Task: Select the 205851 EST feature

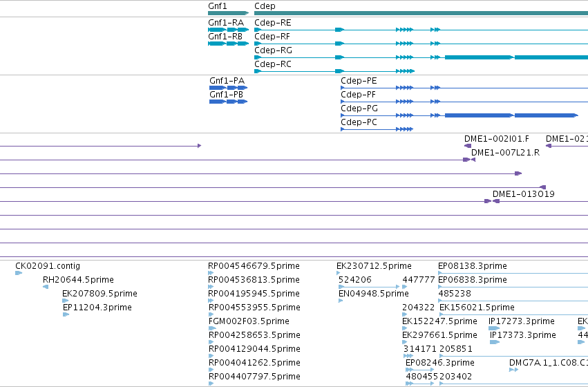Action: (514, 357)
